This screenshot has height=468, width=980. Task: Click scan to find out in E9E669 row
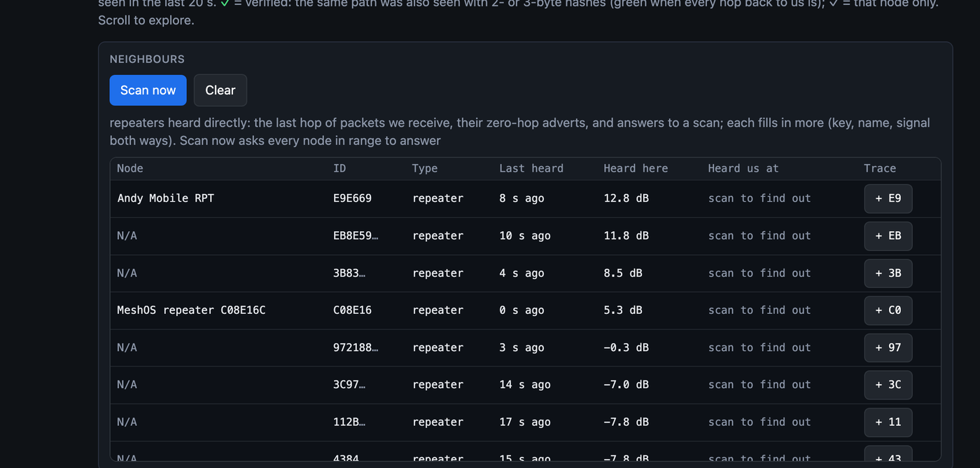759,198
